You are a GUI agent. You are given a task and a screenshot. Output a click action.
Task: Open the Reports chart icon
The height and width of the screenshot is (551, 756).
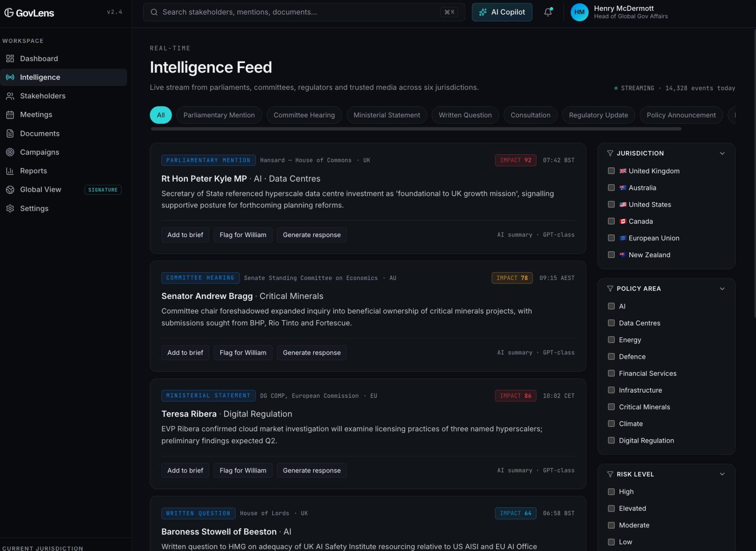(x=10, y=171)
